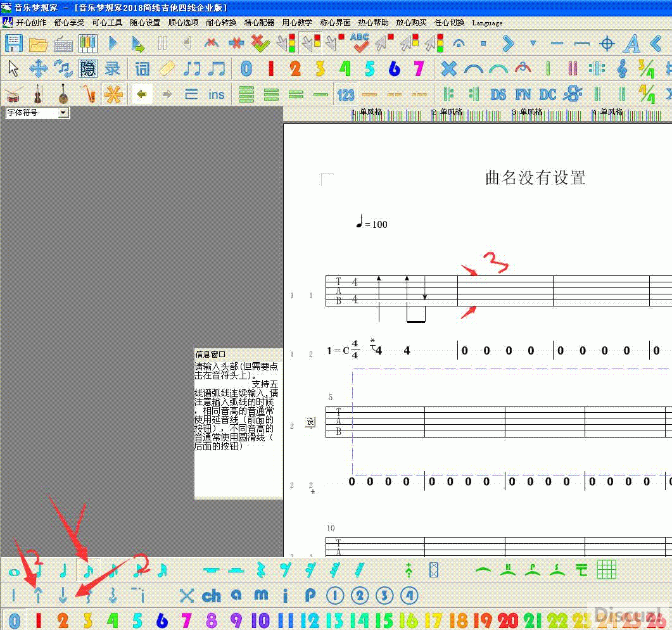Click the piano keys icon
672x630 pixels.
(x=88, y=43)
